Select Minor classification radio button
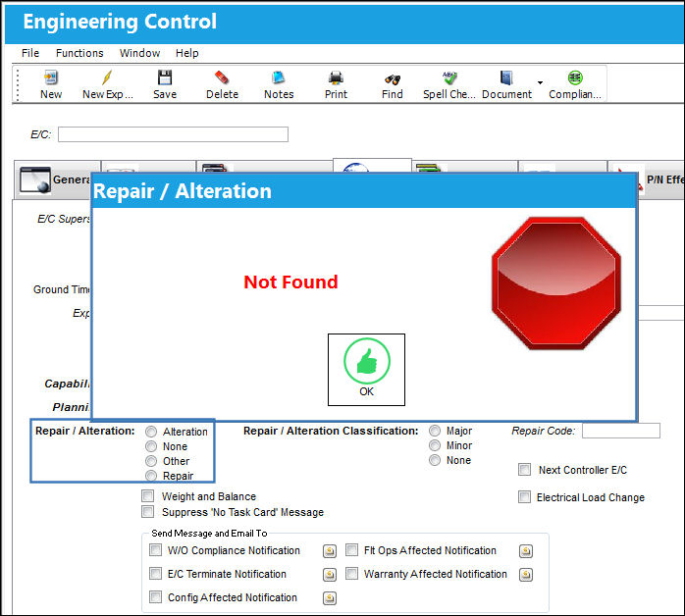 coord(435,445)
